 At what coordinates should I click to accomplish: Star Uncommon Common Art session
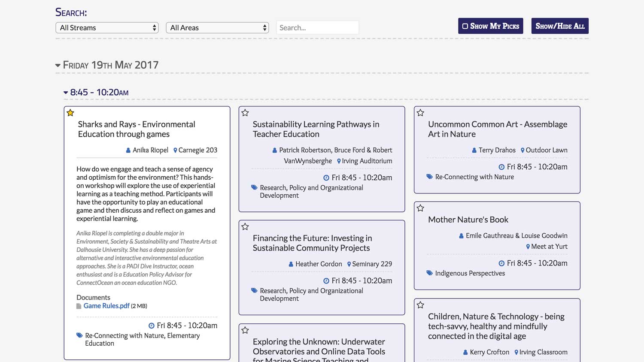tap(420, 113)
